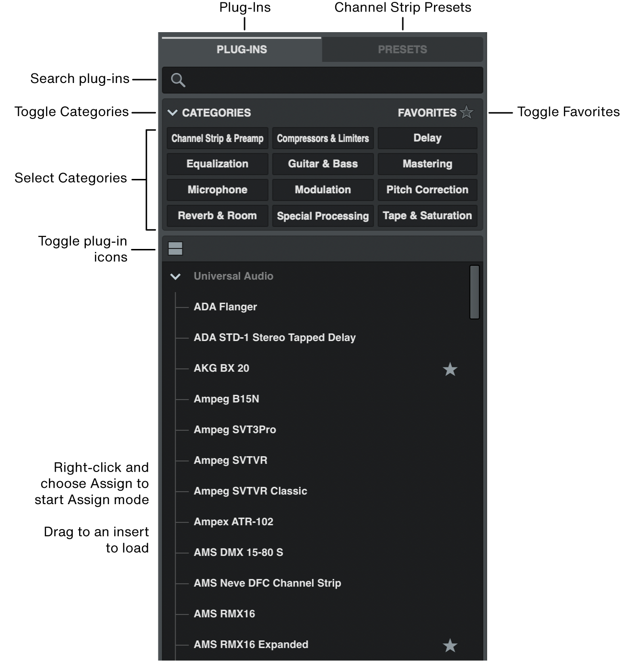Select Ampeg SVTVR Classic plug-in
This screenshot has width=644, height=661.
click(x=250, y=491)
